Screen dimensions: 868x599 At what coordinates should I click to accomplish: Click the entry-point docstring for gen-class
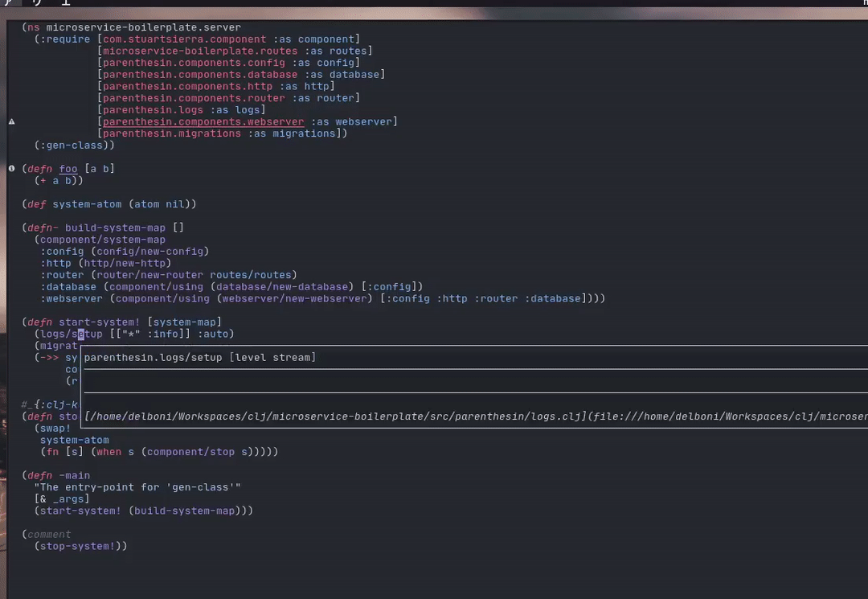(137, 487)
